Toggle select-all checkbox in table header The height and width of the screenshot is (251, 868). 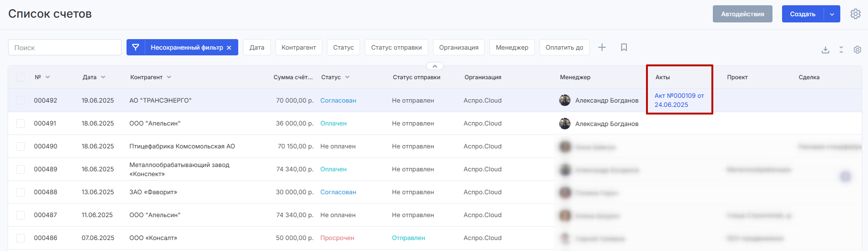pyautogui.click(x=21, y=77)
